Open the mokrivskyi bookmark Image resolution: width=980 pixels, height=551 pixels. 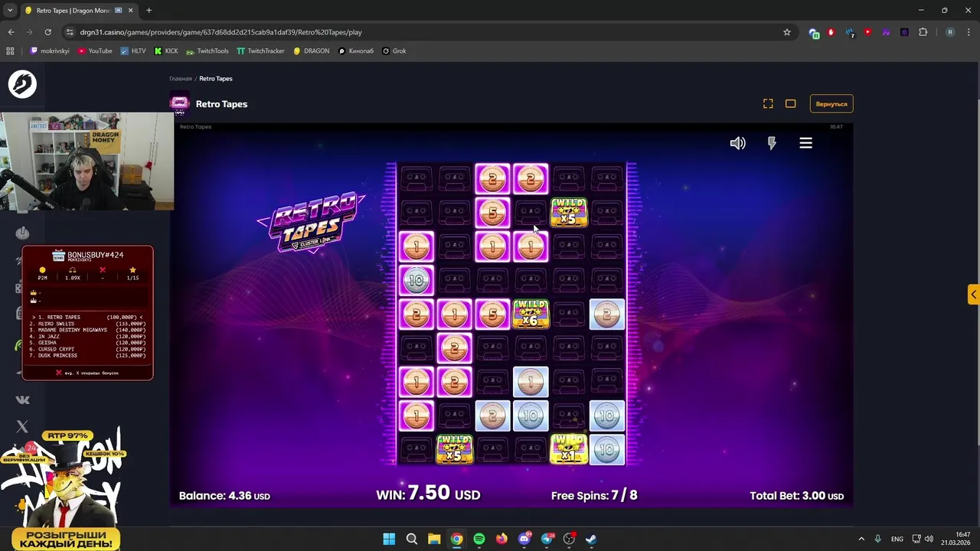[x=50, y=51]
